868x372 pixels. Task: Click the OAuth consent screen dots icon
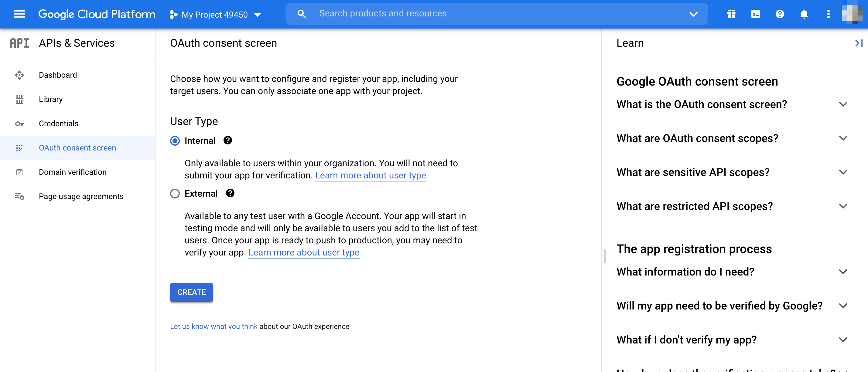coord(19,148)
